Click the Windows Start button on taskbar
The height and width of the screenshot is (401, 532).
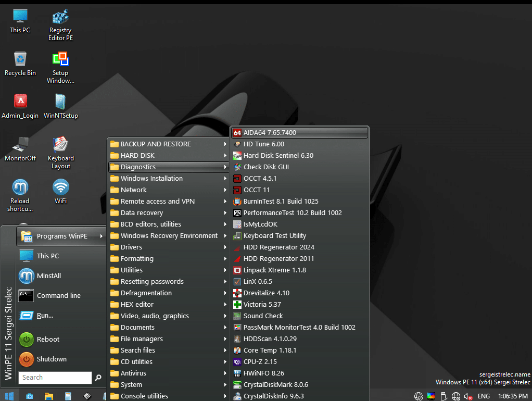coord(9,396)
